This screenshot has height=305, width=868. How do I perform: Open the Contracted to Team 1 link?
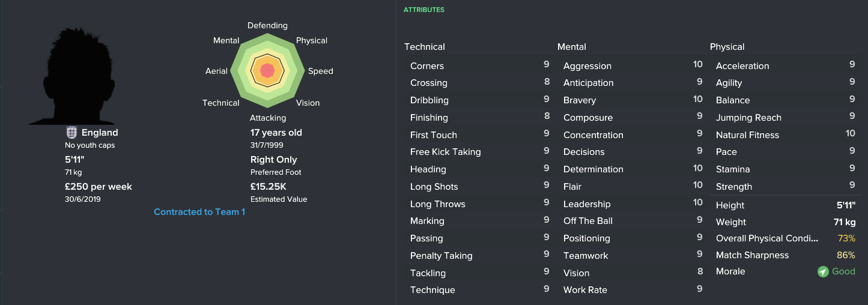point(199,212)
